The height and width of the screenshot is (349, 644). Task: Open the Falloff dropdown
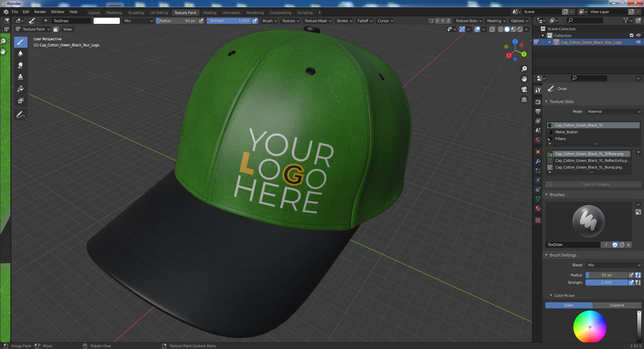click(x=365, y=21)
